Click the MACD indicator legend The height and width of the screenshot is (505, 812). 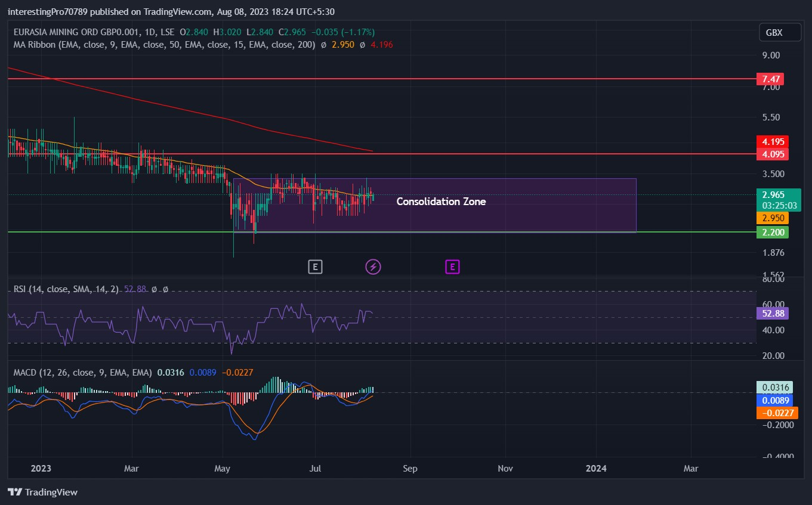tap(82, 373)
